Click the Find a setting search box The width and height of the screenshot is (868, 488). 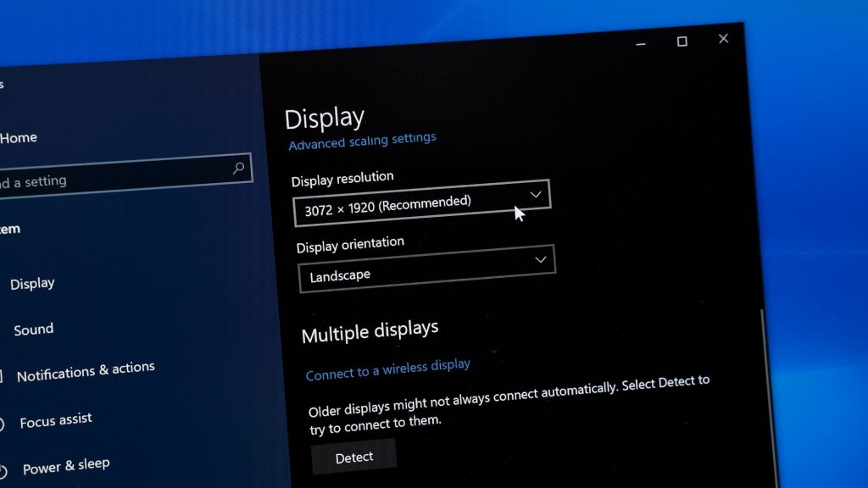point(125,175)
